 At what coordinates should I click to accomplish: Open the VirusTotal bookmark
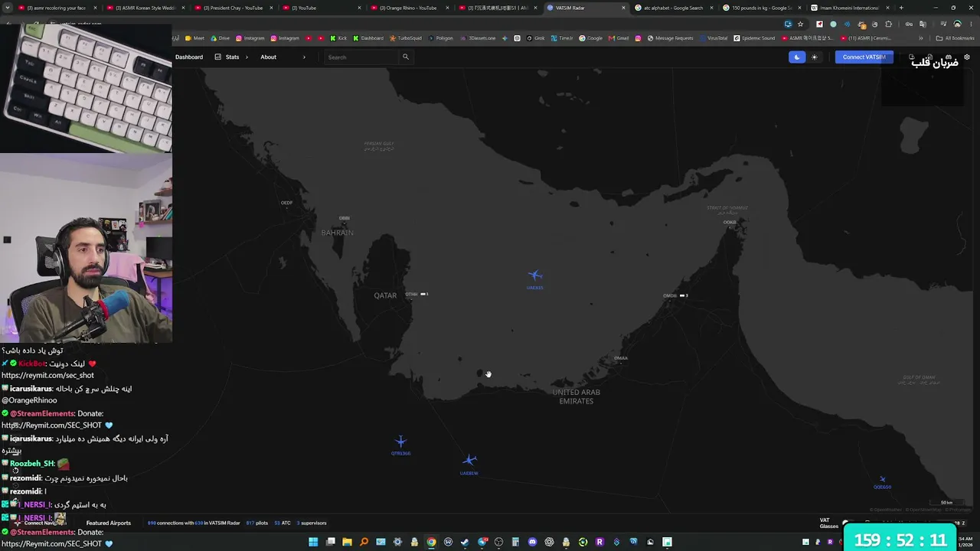pyautogui.click(x=714, y=38)
